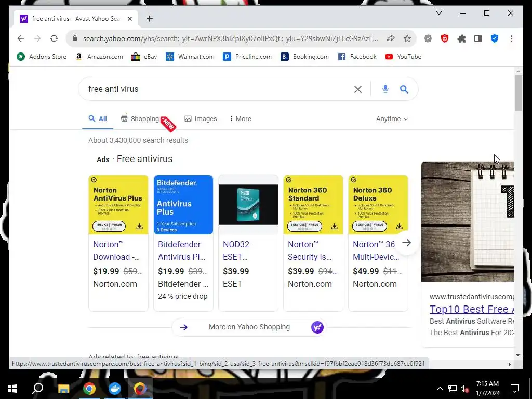Close the free anti virus tab
532x399 pixels.
[129, 19]
